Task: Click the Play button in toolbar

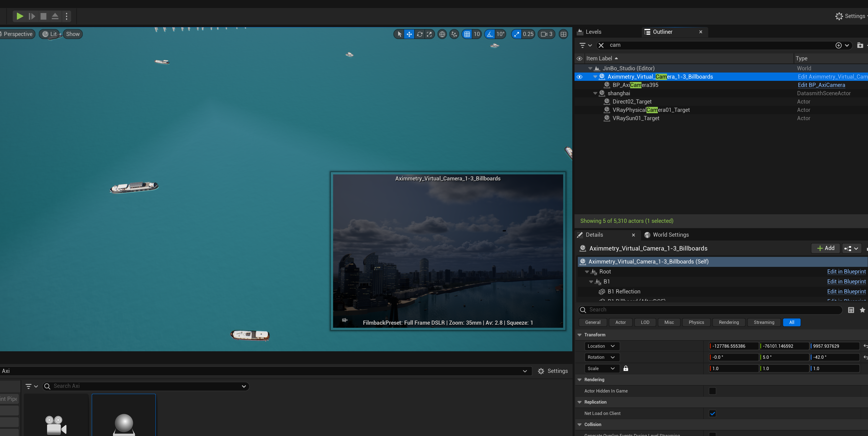Action: (x=20, y=16)
